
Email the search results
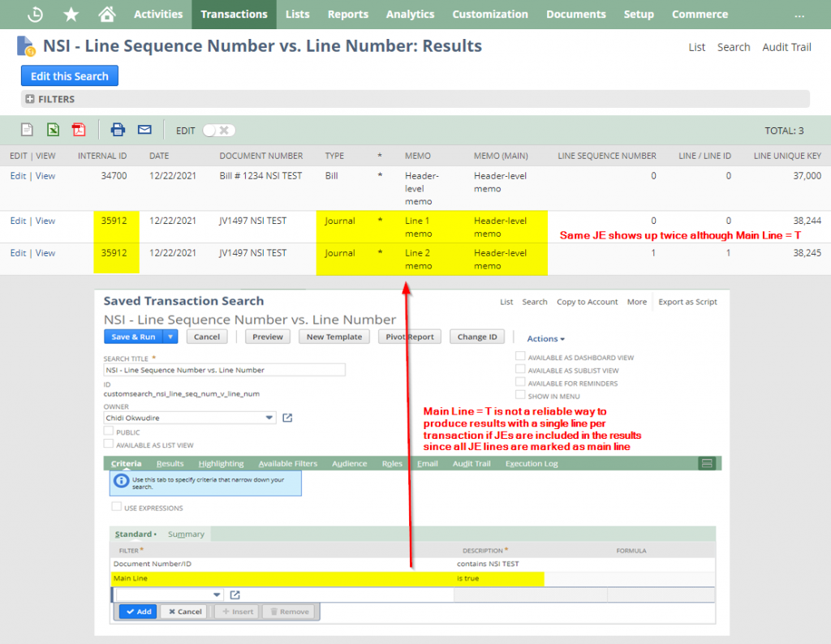click(144, 130)
